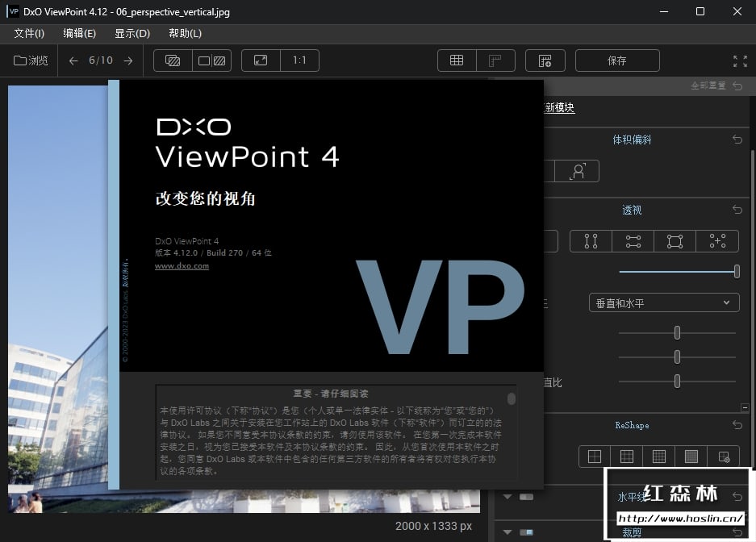Open the 编辑(E) menu
Image resolution: width=756 pixels, height=542 pixels.
point(80,33)
